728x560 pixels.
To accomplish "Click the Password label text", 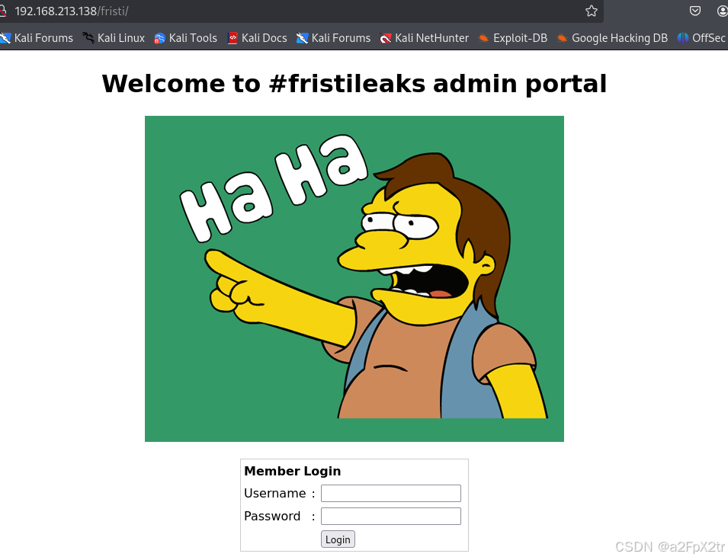I will point(272,516).
